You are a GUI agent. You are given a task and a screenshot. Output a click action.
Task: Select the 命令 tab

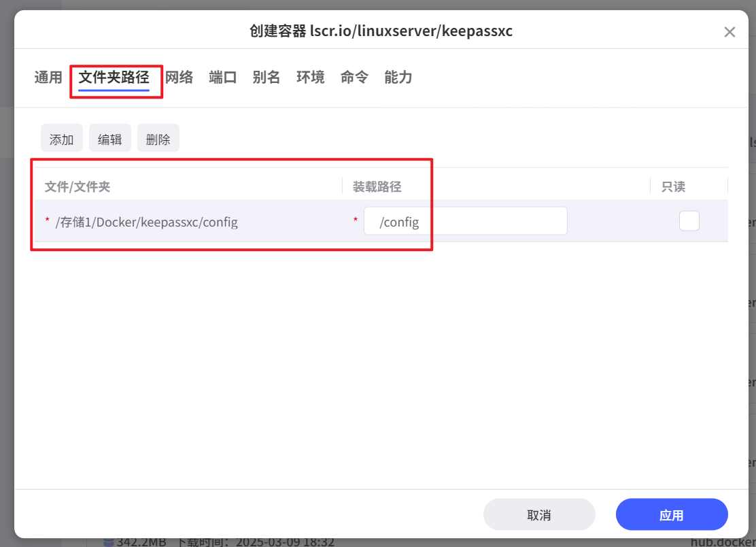354,77
